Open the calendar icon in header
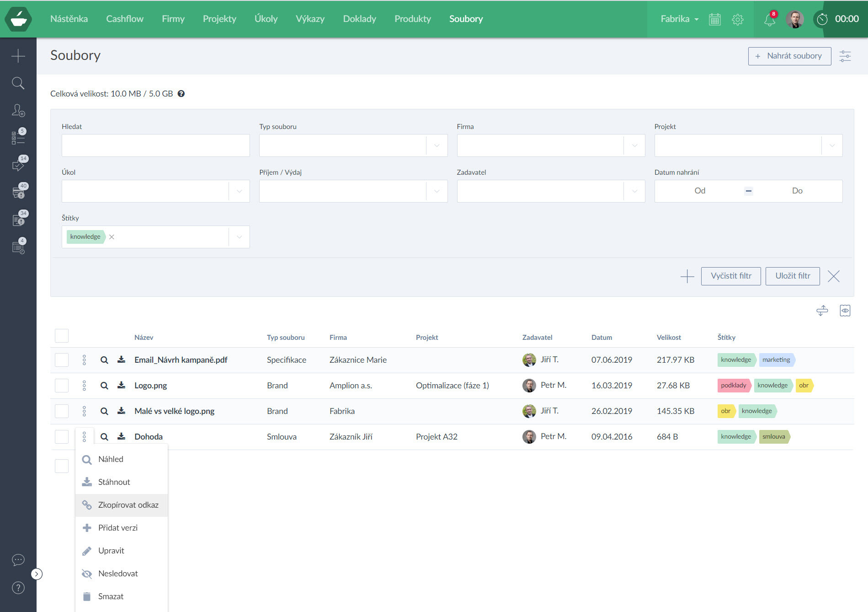 pyautogui.click(x=714, y=19)
